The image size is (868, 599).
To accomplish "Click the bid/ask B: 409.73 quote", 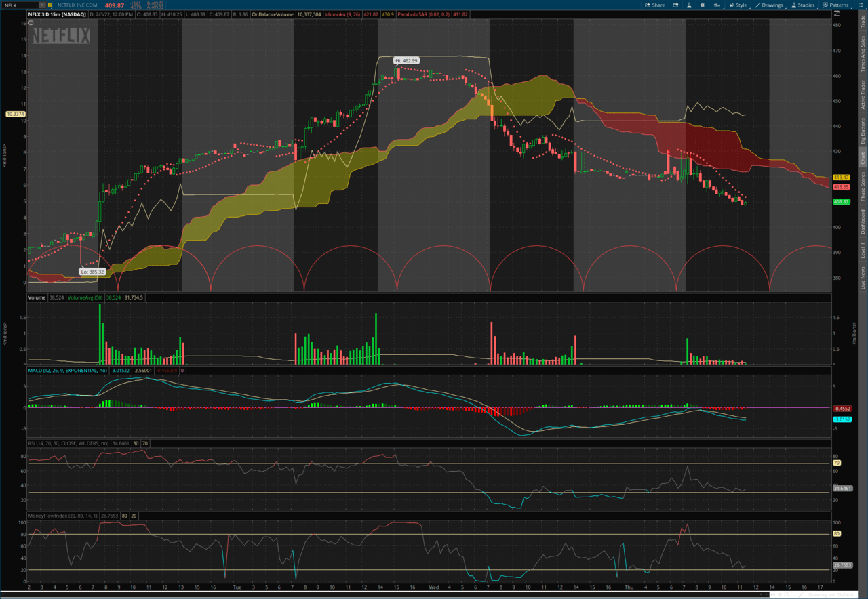I will [155, 3].
